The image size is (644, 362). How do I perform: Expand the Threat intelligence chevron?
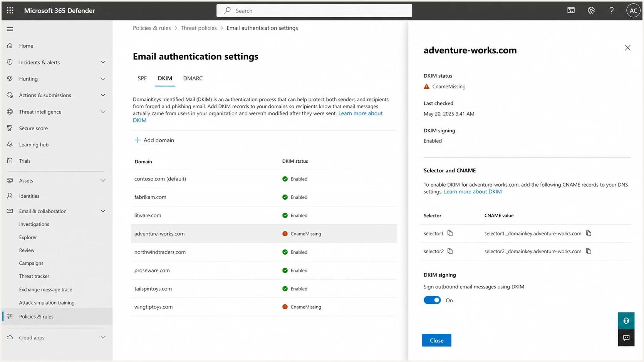(x=103, y=112)
